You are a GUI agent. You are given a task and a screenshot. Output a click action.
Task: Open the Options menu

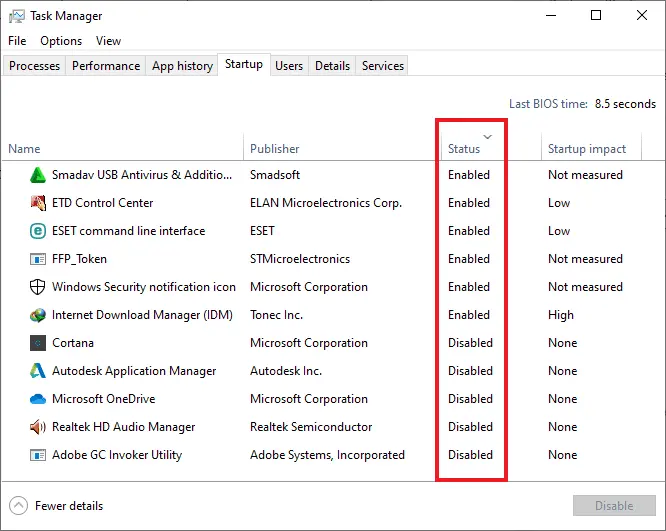click(61, 41)
